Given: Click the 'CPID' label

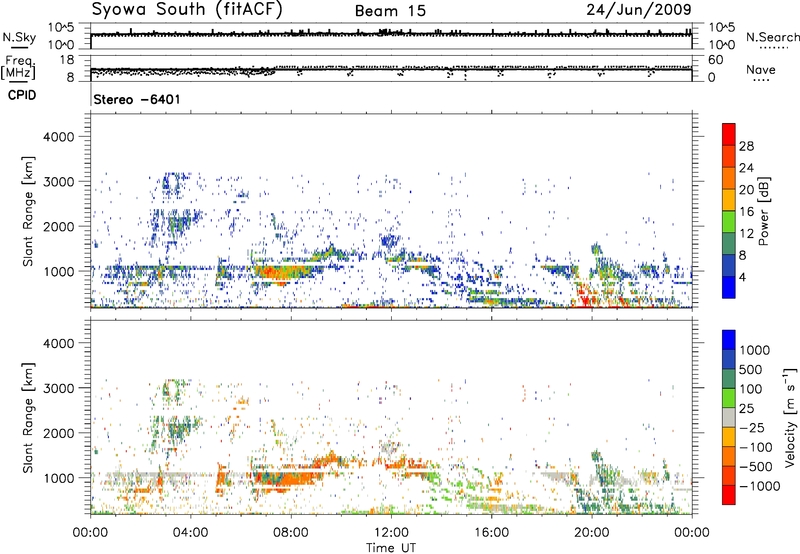Looking at the screenshot, I should point(22,95).
